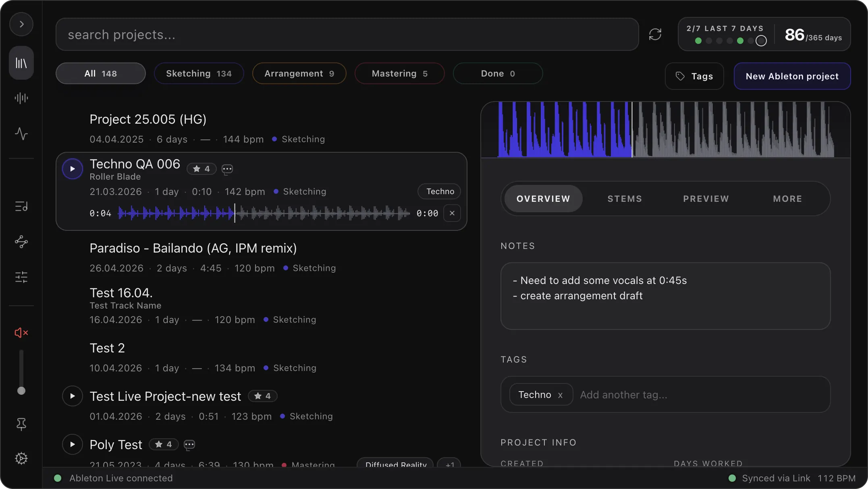This screenshot has height=489, width=868.
Task: Open the activity pulse sidebar icon
Action: click(x=21, y=133)
